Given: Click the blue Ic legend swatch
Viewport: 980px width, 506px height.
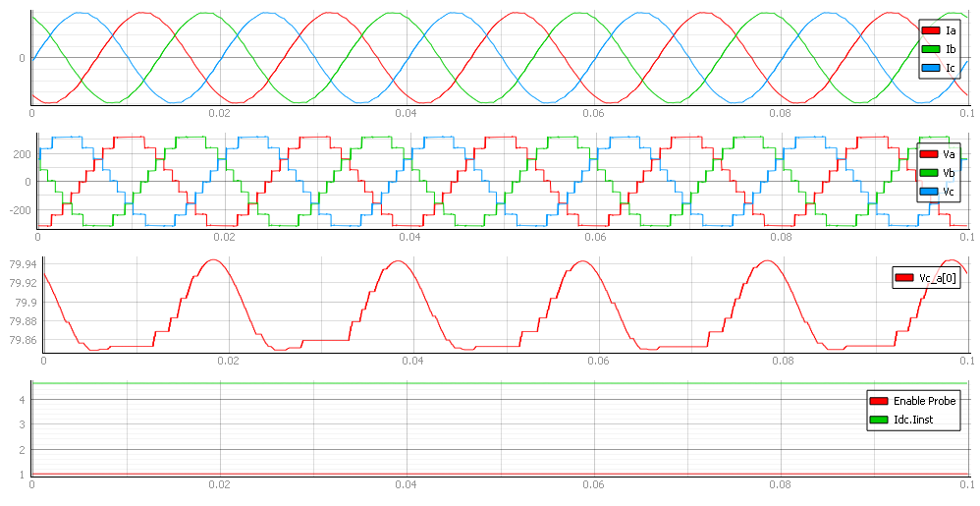Looking at the screenshot, I should click(931, 69).
